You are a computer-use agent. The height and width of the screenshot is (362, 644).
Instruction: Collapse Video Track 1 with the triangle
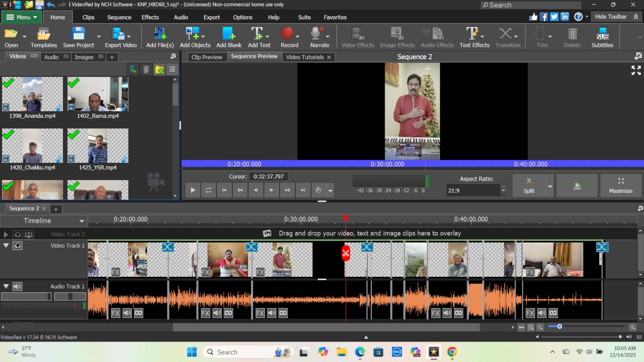pos(6,246)
